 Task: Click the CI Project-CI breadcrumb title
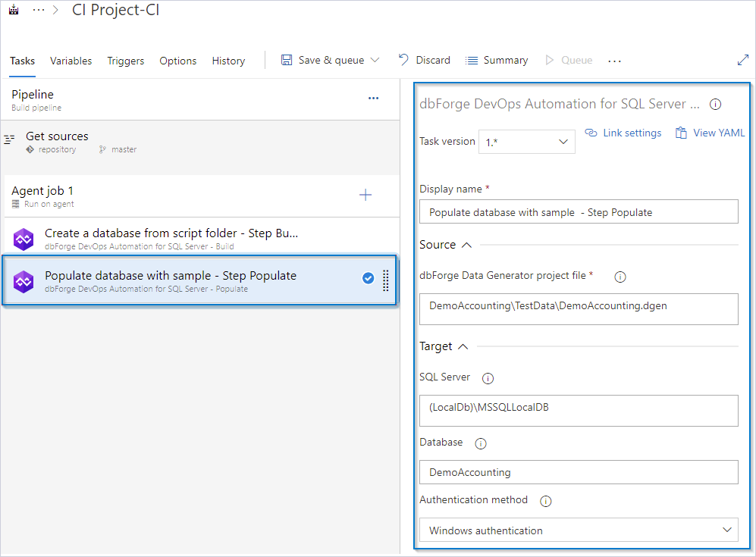(x=116, y=10)
